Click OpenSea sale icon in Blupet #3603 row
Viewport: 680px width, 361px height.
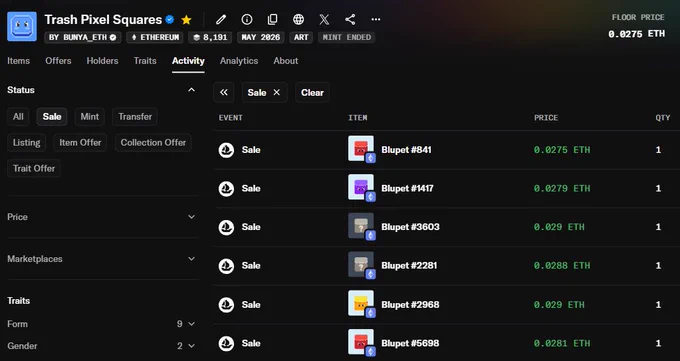tap(226, 227)
